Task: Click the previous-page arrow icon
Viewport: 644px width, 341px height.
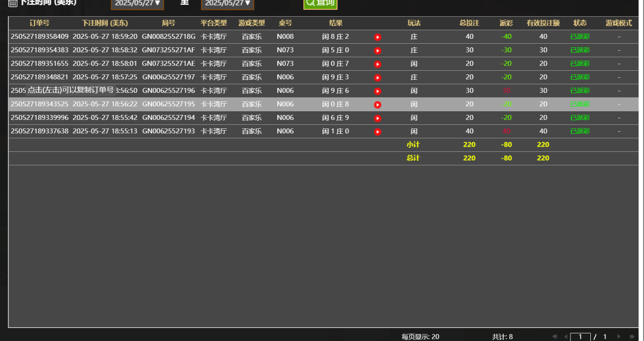Action: point(566,336)
